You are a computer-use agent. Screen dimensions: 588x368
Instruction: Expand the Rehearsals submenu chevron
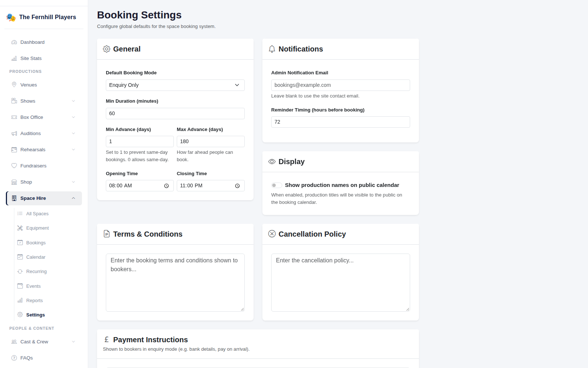[x=73, y=150]
